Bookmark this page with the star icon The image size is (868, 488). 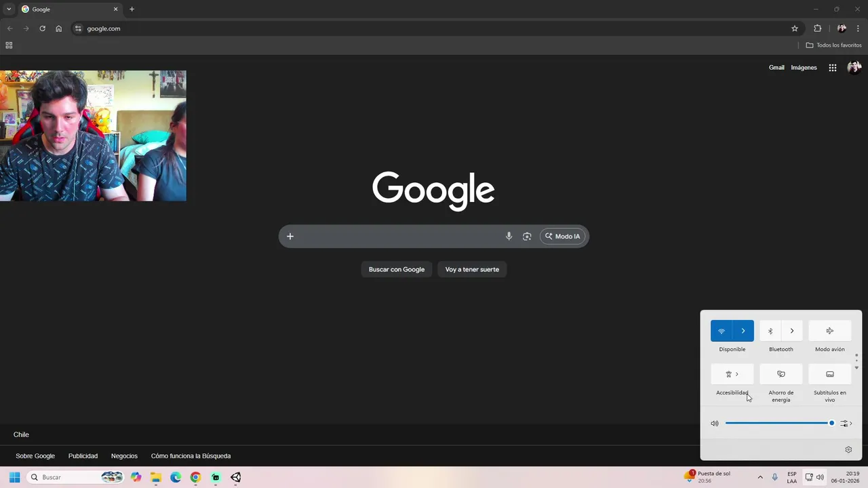(x=795, y=28)
